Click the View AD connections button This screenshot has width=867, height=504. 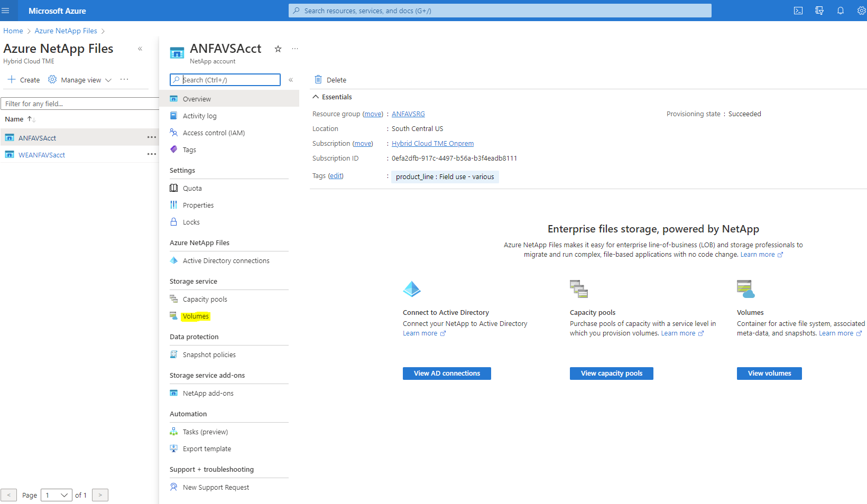(x=447, y=374)
